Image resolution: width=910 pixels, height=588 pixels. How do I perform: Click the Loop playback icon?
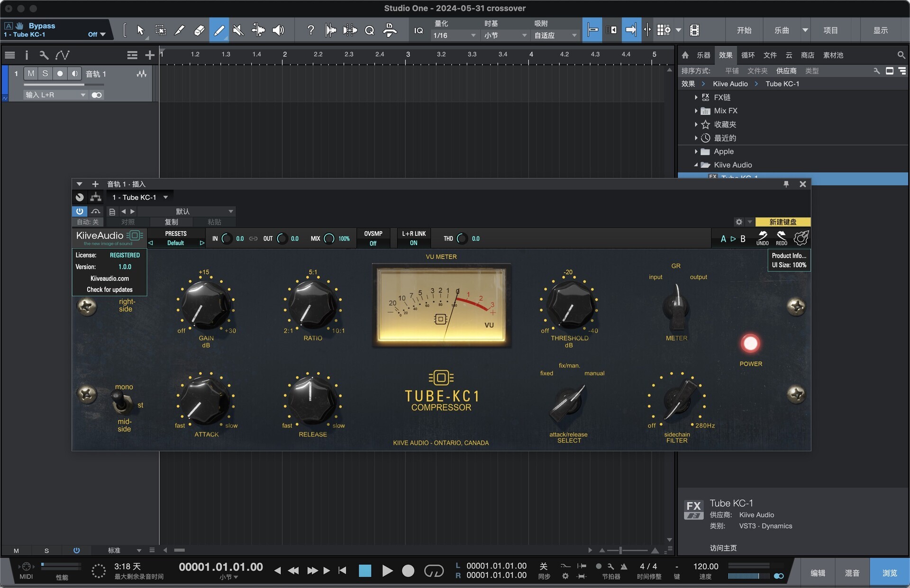click(x=433, y=571)
